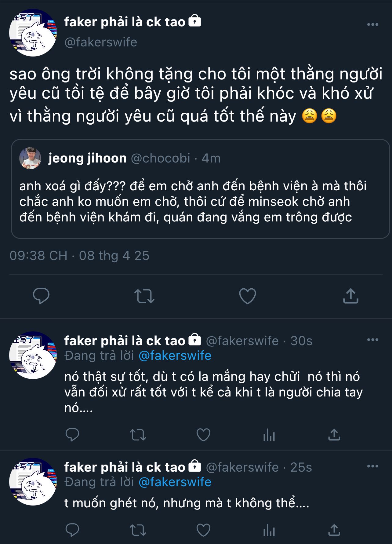The width and height of the screenshot is (392, 544).
Task: View analytics of the 30s-old reply
Action: (269, 435)
